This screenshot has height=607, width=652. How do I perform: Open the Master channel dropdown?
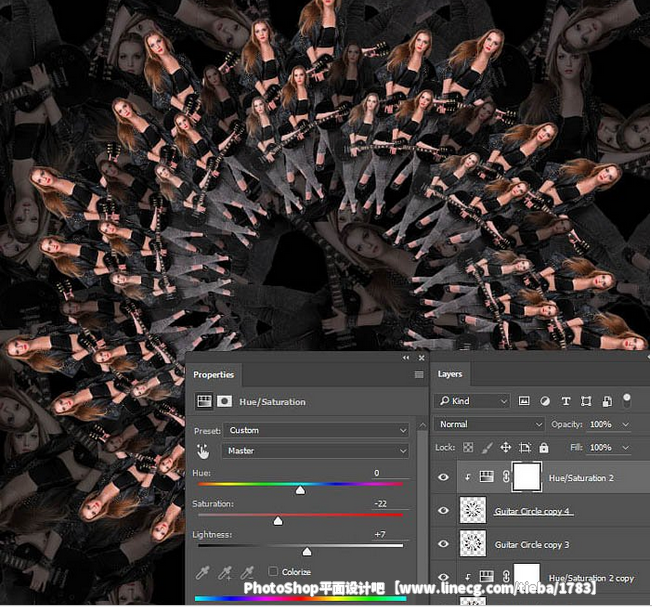click(x=315, y=451)
